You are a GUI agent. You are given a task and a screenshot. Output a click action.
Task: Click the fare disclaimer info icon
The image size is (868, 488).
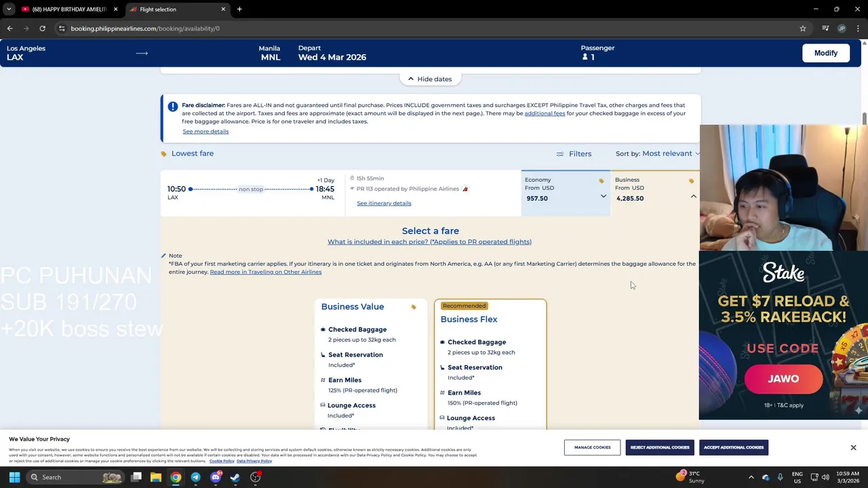pyautogui.click(x=173, y=106)
